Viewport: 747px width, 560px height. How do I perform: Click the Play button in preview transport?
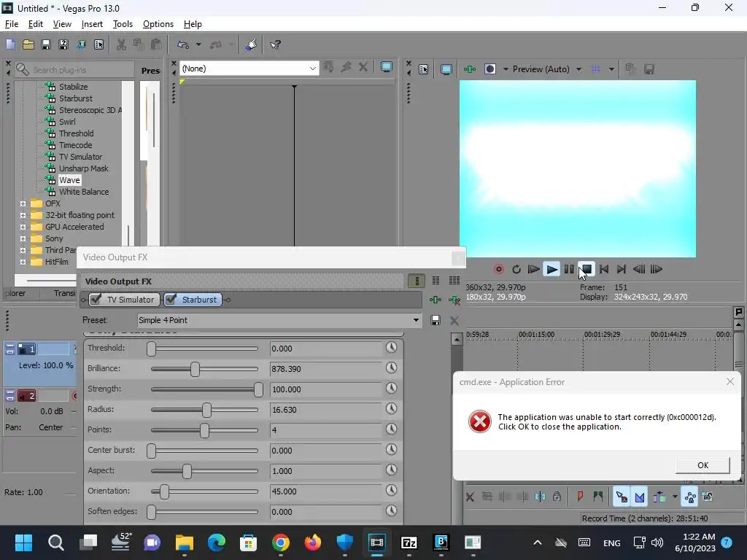click(x=551, y=269)
